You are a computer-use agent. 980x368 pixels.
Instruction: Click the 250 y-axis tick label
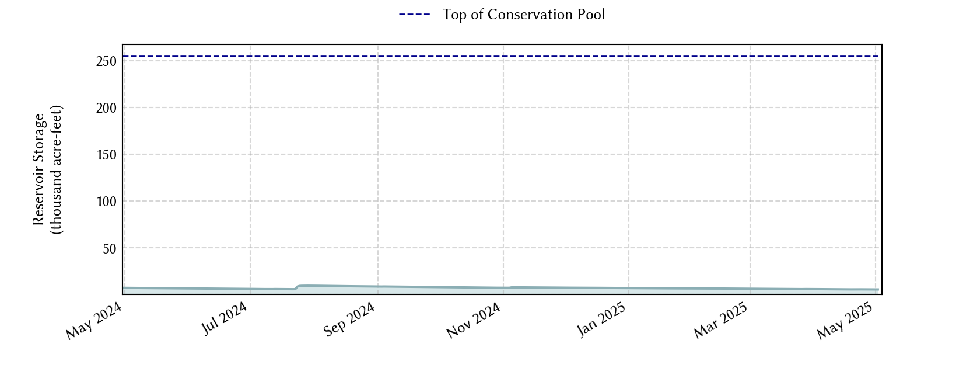(x=106, y=61)
